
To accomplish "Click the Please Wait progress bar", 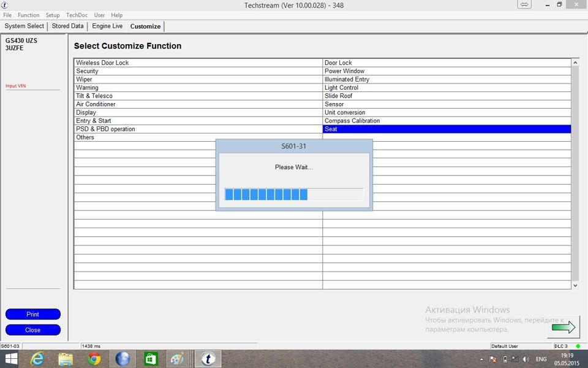I will tap(293, 194).
